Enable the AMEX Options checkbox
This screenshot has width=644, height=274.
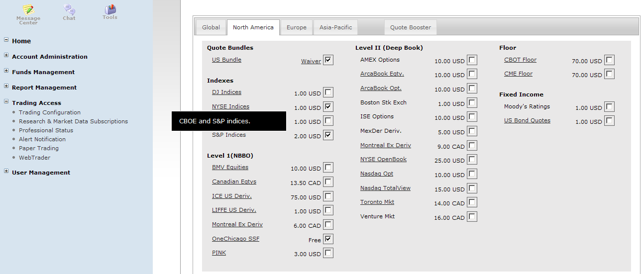coord(472,60)
